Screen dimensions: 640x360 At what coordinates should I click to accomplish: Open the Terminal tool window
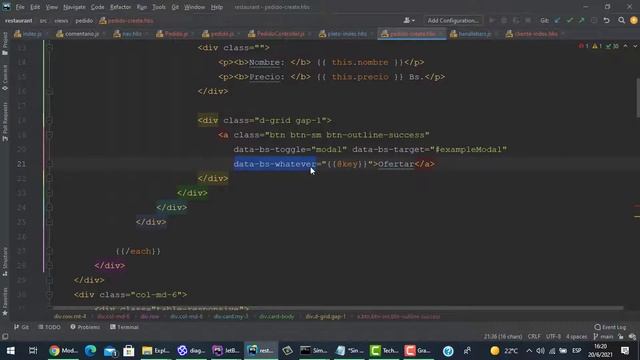tap(124, 327)
